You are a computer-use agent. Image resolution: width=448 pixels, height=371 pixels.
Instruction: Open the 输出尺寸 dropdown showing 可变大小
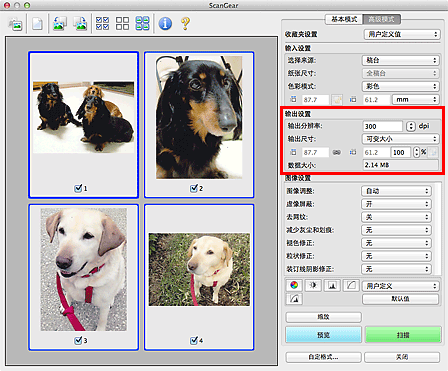(401, 139)
